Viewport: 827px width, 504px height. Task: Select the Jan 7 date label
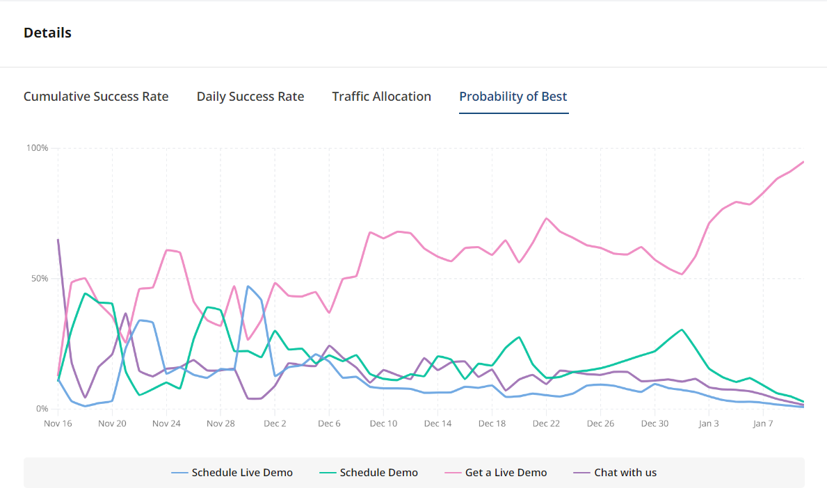pyautogui.click(x=763, y=423)
